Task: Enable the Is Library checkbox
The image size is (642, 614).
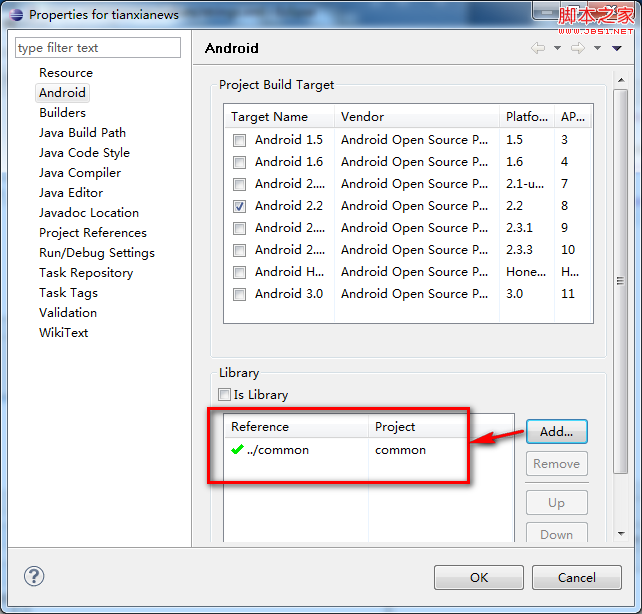Action: 224,395
